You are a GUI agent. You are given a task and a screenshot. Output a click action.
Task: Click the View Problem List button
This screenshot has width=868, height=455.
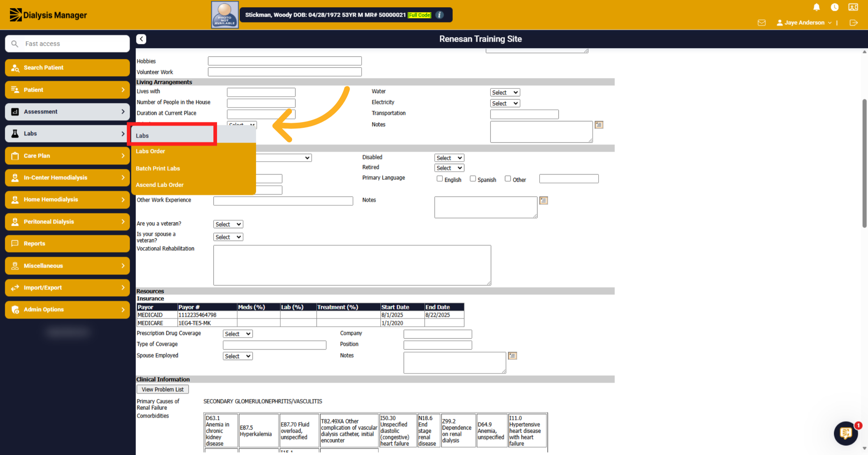coord(163,389)
